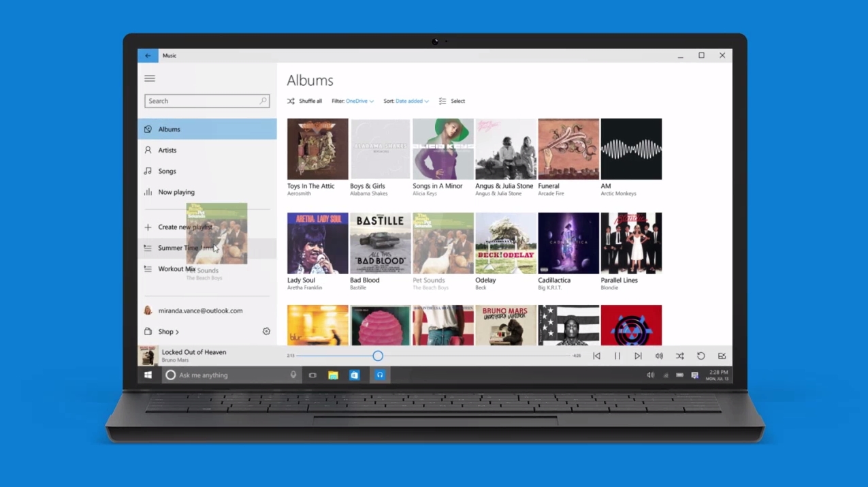Toggle shuffle in the playback bar
This screenshot has height=487, width=868.
coord(679,356)
